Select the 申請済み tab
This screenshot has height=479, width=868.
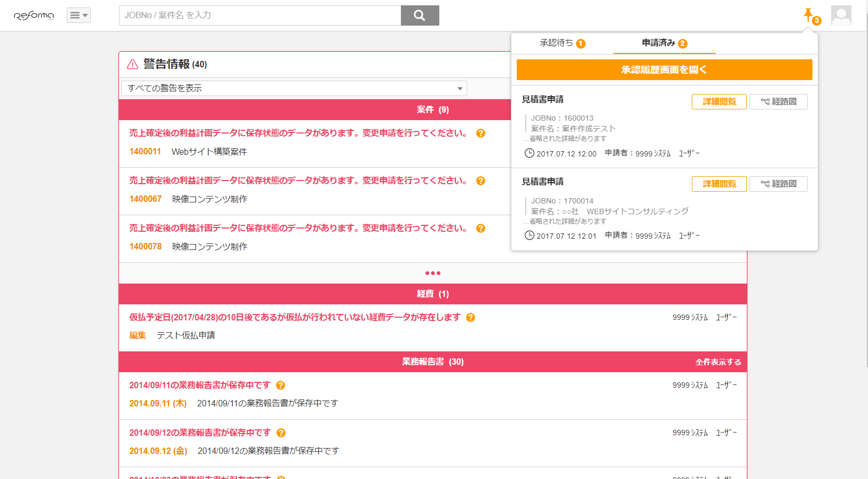click(664, 43)
